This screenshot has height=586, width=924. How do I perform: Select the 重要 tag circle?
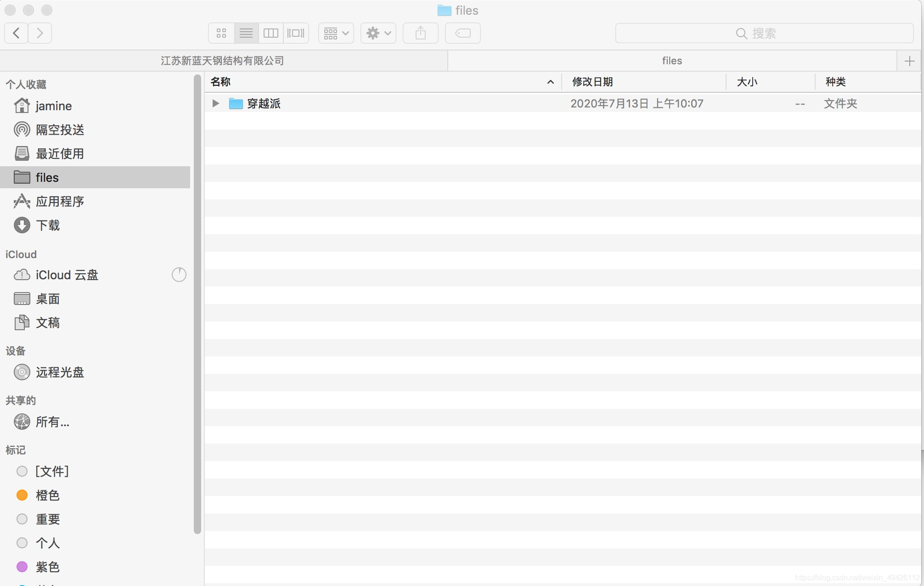pyautogui.click(x=22, y=519)
